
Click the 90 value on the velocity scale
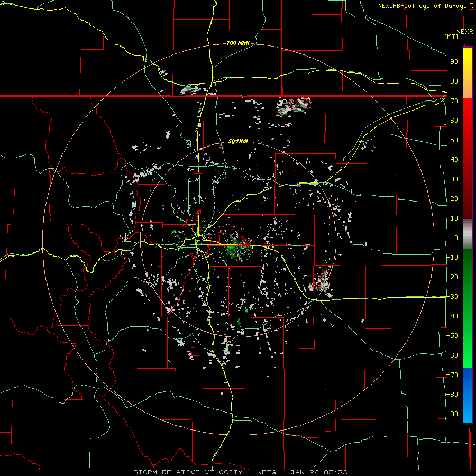tap(454, 62)
